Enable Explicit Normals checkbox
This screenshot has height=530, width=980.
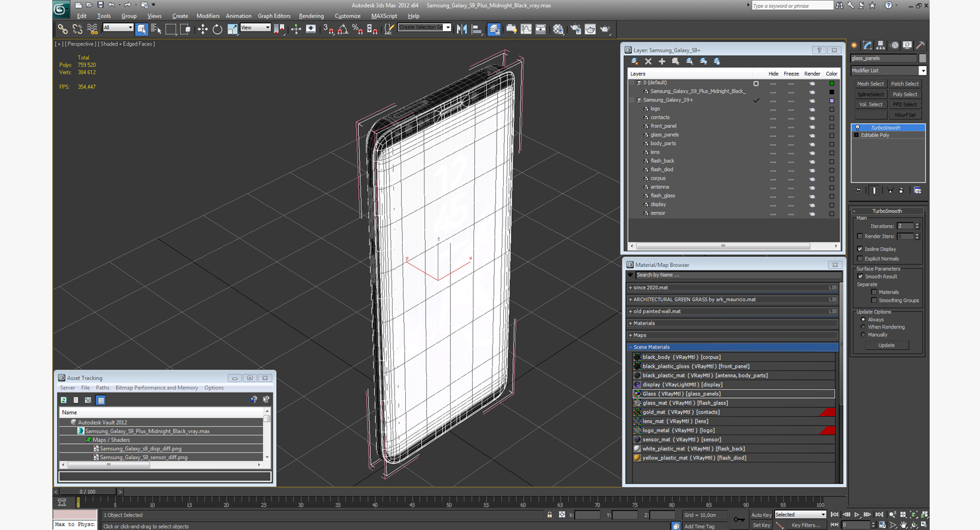(x=859, y=258)
